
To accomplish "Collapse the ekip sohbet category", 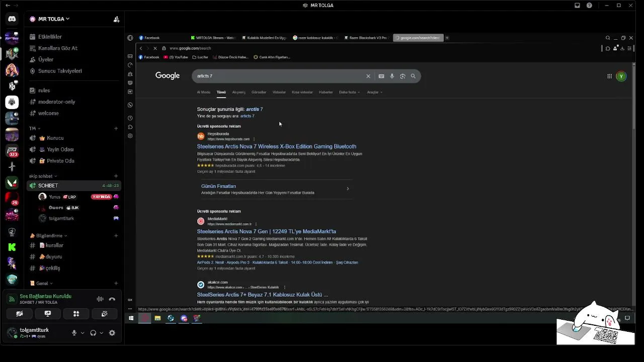I will point(43,176).
